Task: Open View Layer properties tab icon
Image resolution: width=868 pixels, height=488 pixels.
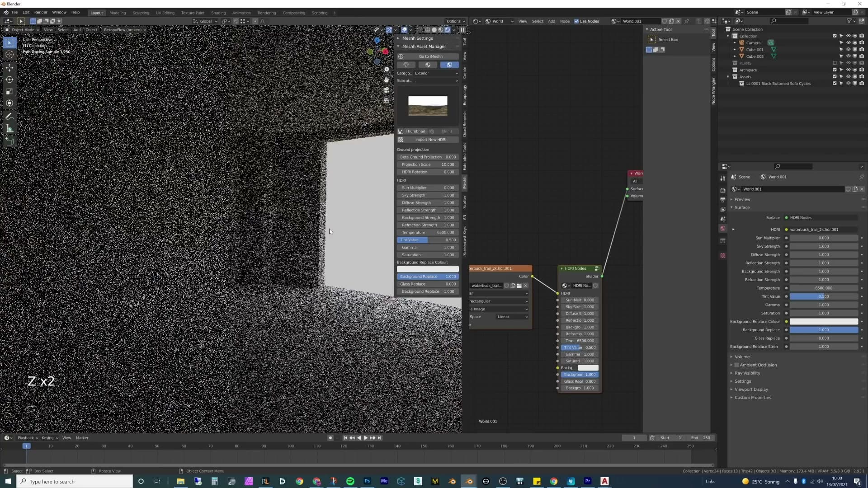Action: tap(723, 209)
